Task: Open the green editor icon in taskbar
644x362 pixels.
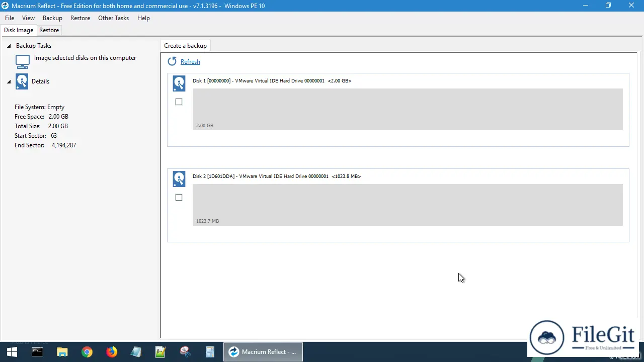Action: click(160, 352)
